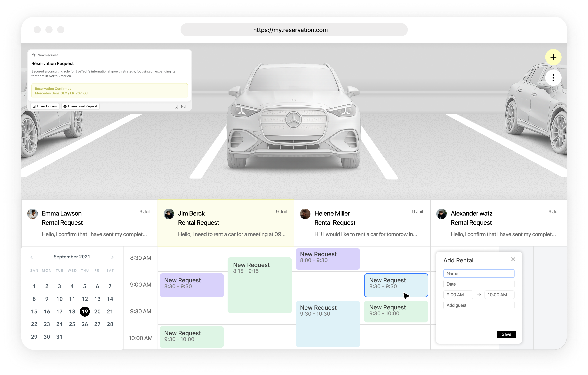Select day 19 in the calendar
Screen dimensions: 588x375
pos(85,312)
